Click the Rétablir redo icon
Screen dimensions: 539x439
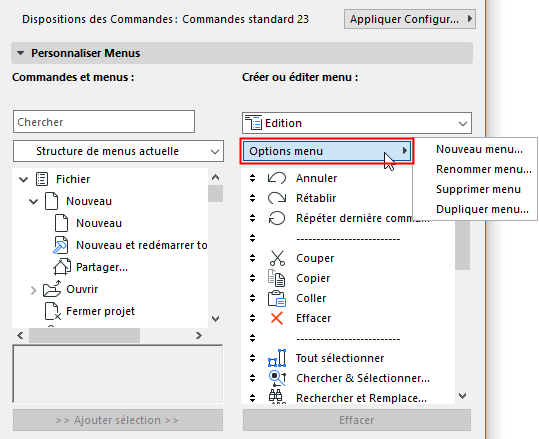point(277,198)
